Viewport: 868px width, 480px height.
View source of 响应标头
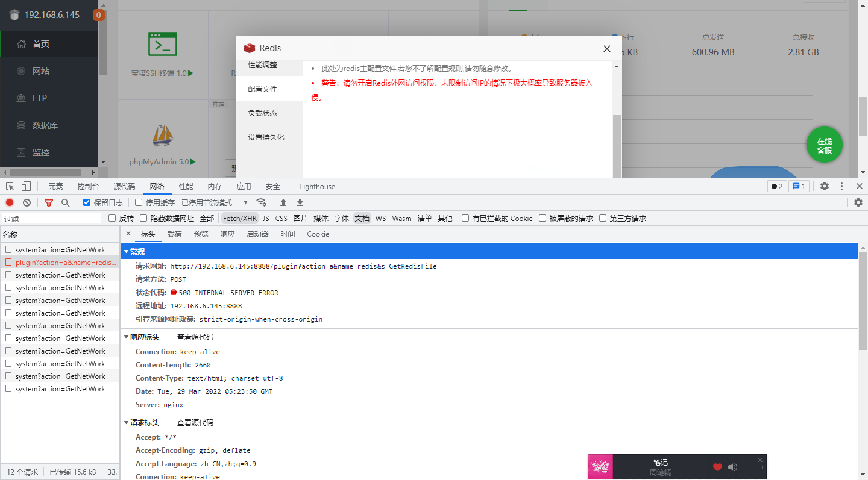coord(195,337)
